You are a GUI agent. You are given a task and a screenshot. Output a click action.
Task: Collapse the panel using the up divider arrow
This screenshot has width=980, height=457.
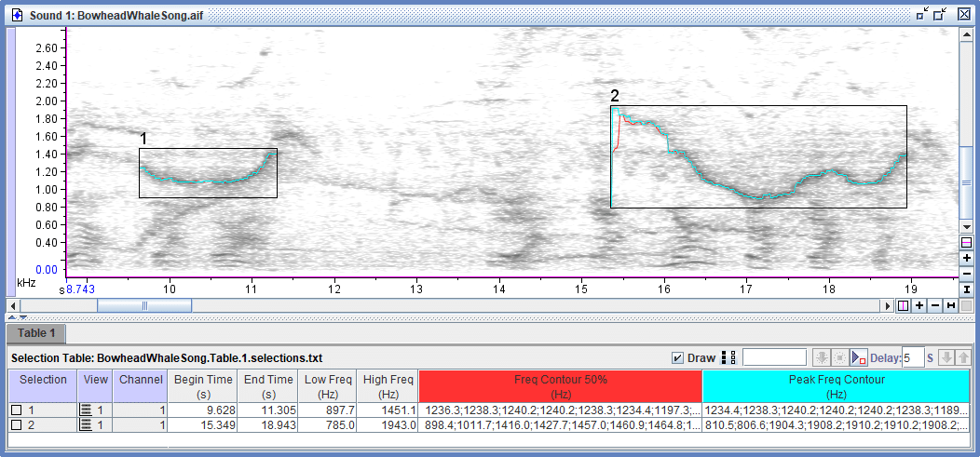point(11,317)
